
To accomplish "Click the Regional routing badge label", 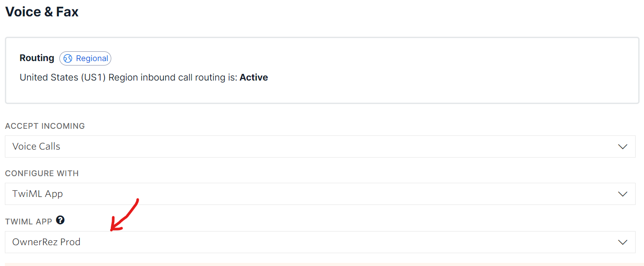I will pos(92,58).
